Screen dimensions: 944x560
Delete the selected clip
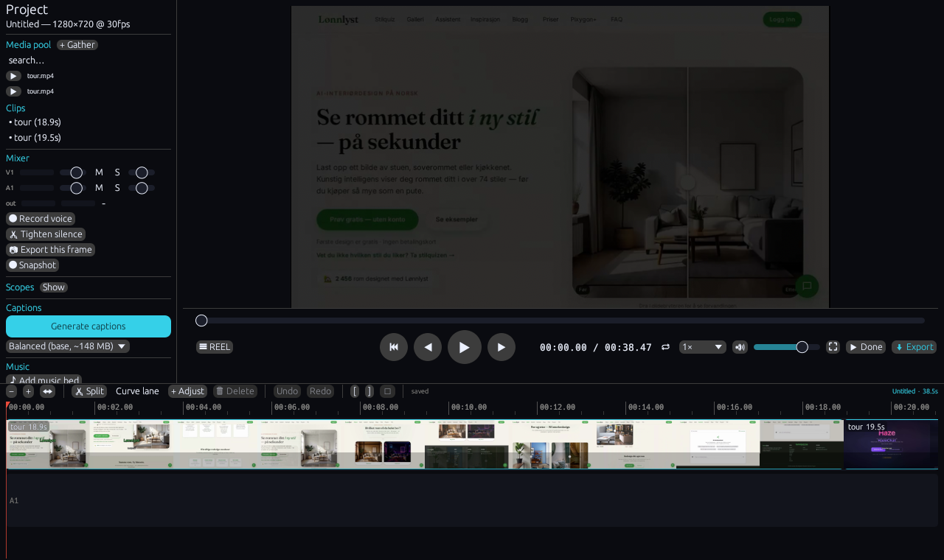(x=235, y=391)
